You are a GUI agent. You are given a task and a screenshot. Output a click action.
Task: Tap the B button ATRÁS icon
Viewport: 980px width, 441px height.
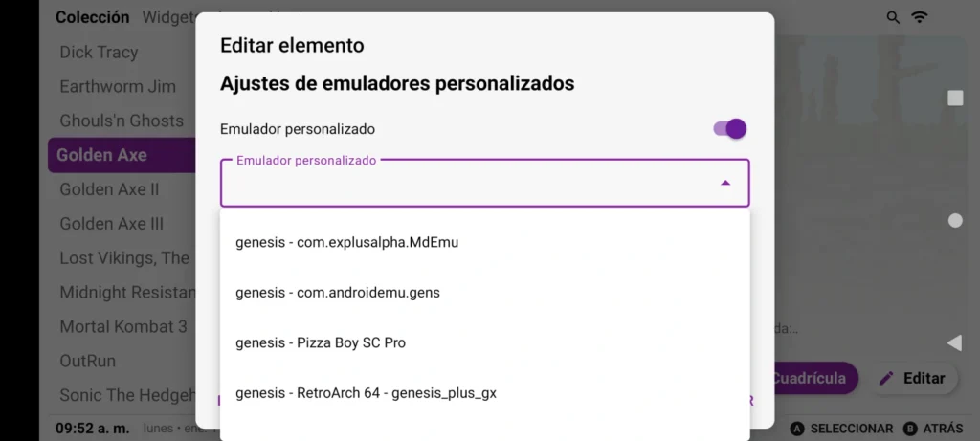(x=910, y=429)
